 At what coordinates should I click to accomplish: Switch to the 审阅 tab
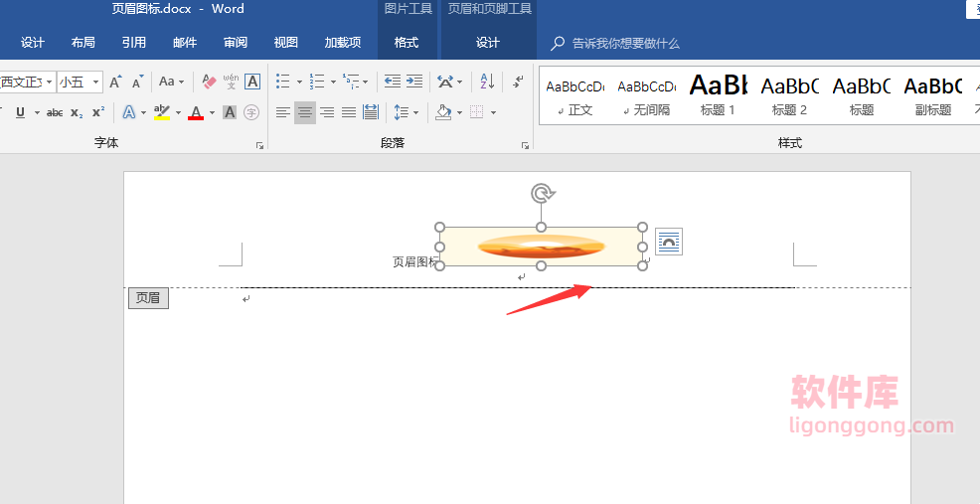(236, 43)
